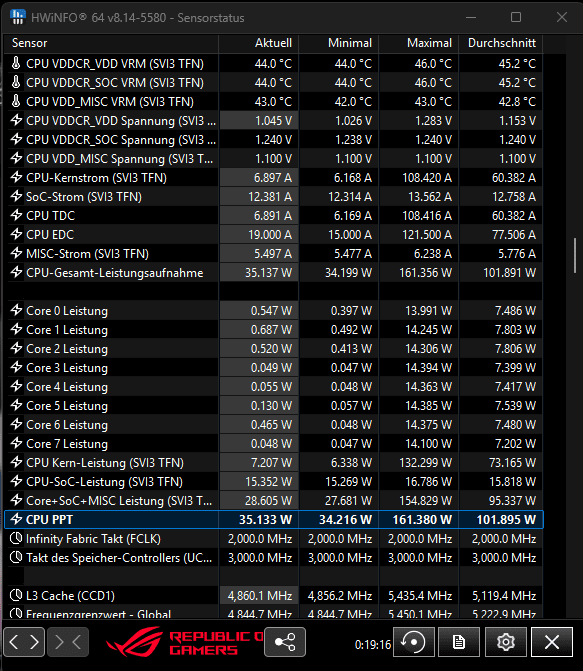Image resolution: width=583 pixels, height=671 pixels.
Task: Click clock icon of L3 Cache (CCD1) row
Action: tap(16, 595)
